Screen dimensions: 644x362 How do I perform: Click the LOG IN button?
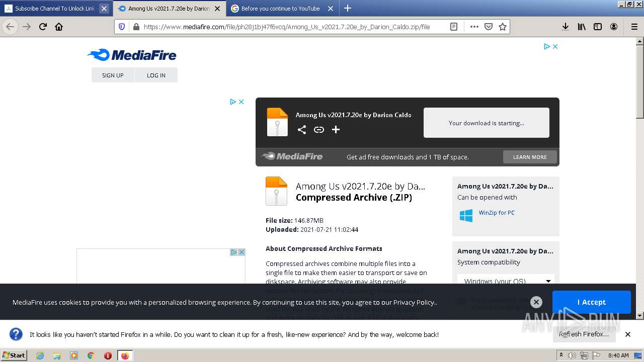[156, 75]
